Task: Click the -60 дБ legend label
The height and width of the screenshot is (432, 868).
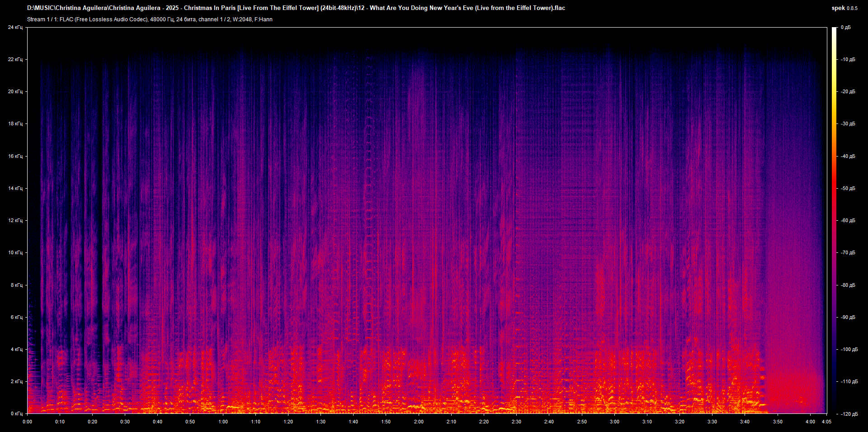Action: coord(848,220)
